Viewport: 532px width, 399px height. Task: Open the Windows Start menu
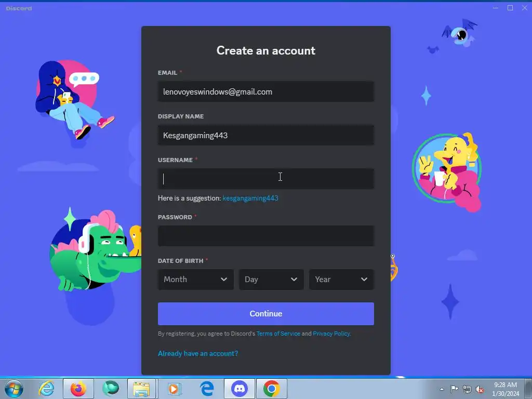tap(14, 389)
